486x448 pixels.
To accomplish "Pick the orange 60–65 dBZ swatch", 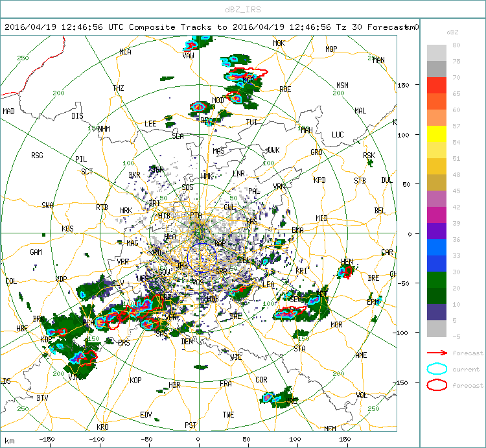I will 437,101.
